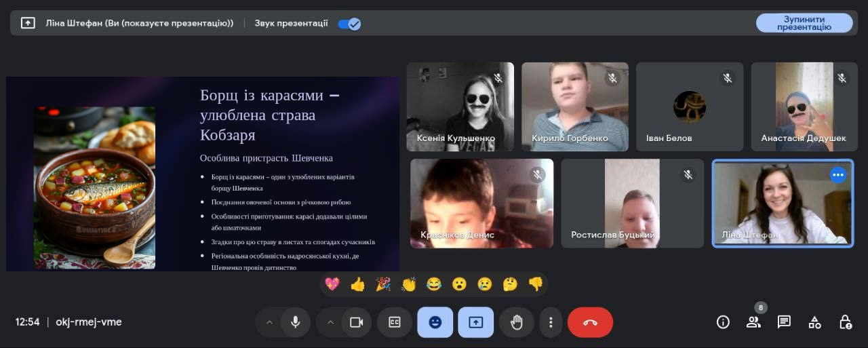
Task: Toggle closed captions CC button
Action: point(395,322)
